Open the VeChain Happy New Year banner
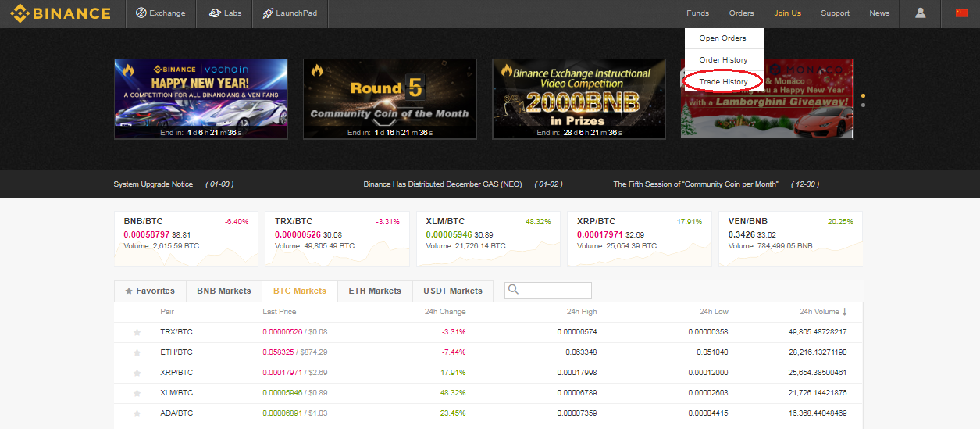 [x=201, y=99]
